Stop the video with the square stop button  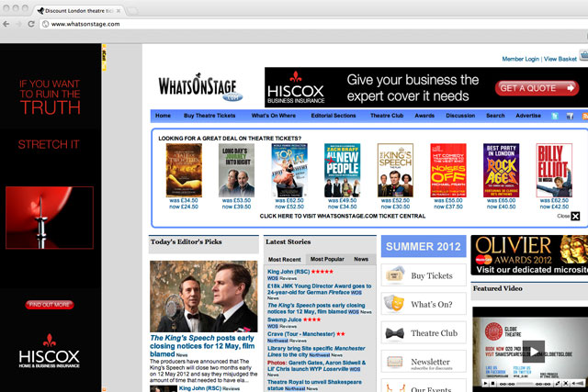(x=493, y=384)
